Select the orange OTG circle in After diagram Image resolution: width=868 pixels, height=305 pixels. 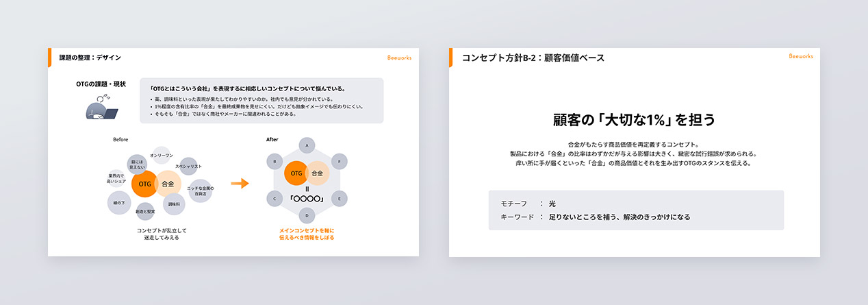click(296, 173)
